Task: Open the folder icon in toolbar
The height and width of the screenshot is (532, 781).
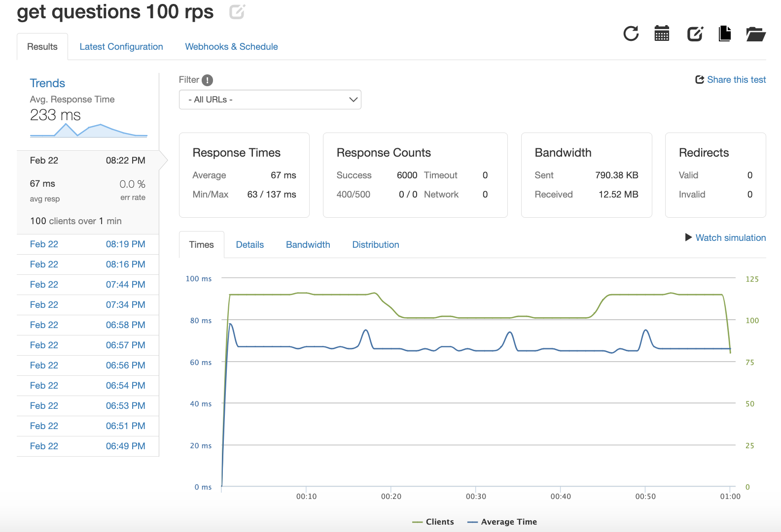Action: tap(756, 34)
